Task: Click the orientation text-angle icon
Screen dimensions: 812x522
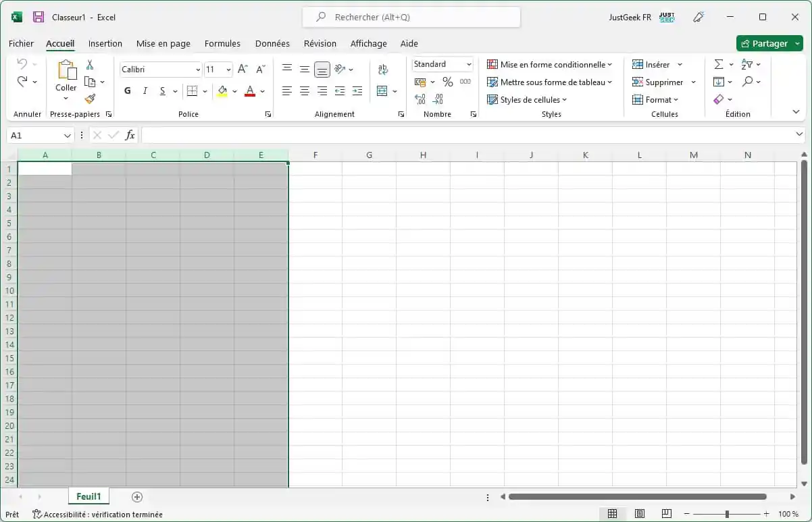Action: coord(340,69)
